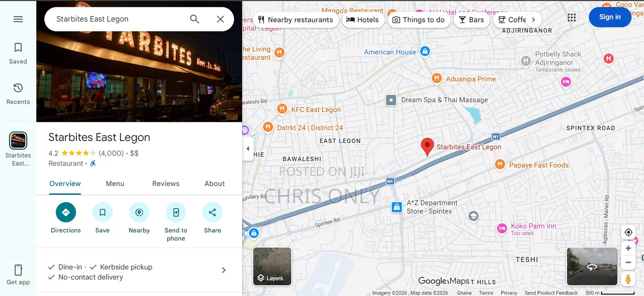The image size is (644, 296).
Task: Click Get app in sidebar
Action: (18, 275)
